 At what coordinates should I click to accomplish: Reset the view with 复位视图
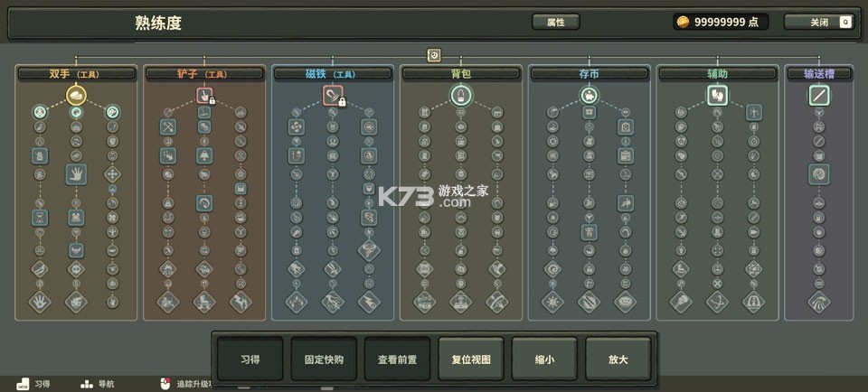[471, 359]
